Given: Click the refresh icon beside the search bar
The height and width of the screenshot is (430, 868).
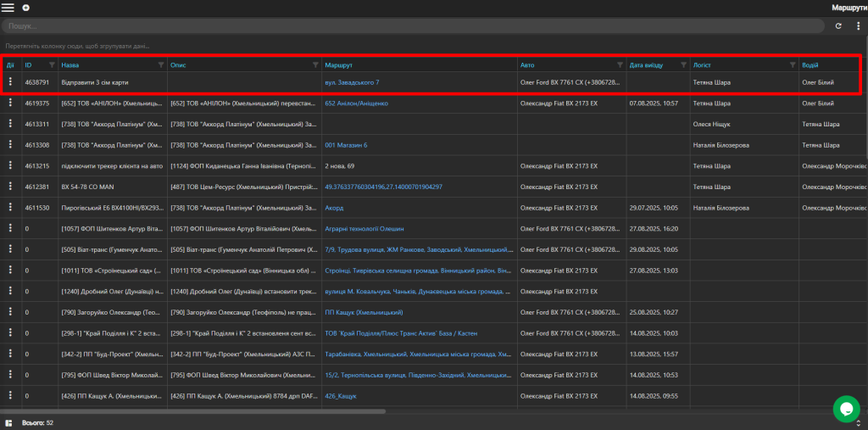Looking at the screenshot, I should [x=838, y=25].
